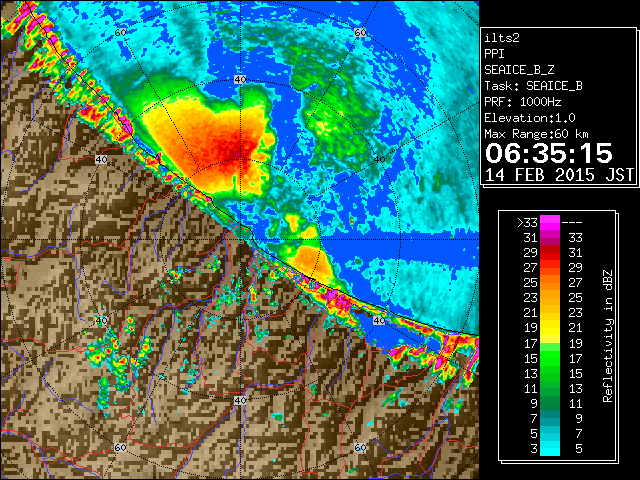Click the radar center where crosshair lines meet
Viewport: 640px width, 480px height.
click(x=240, y=240)
